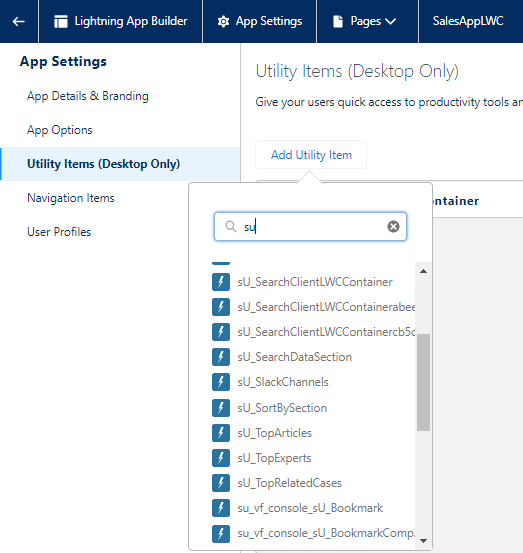Screen dimensions: 523x553
Task: Expand the Pages dropdown chevron
Action: coord(390,22)
